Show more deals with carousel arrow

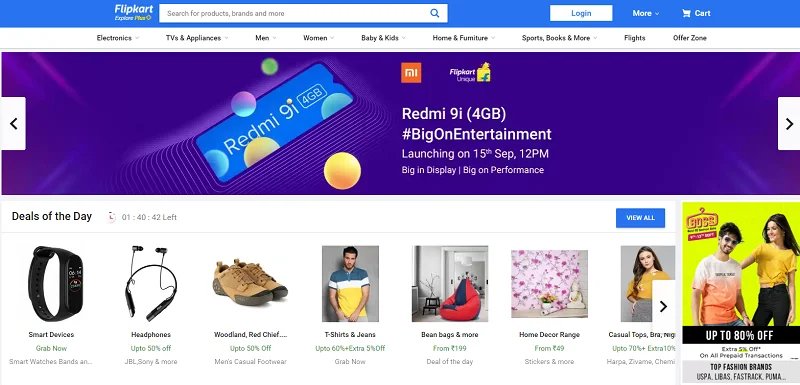tap(663, 306)
